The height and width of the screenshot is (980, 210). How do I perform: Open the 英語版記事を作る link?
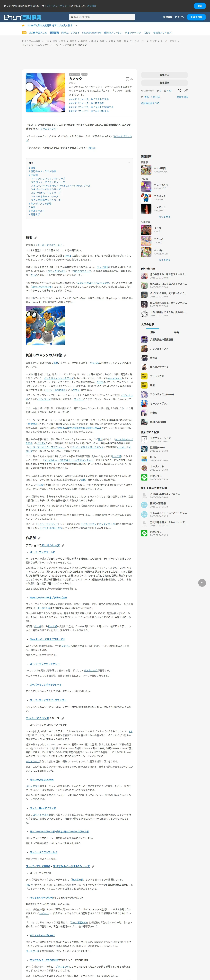point(150,103)
